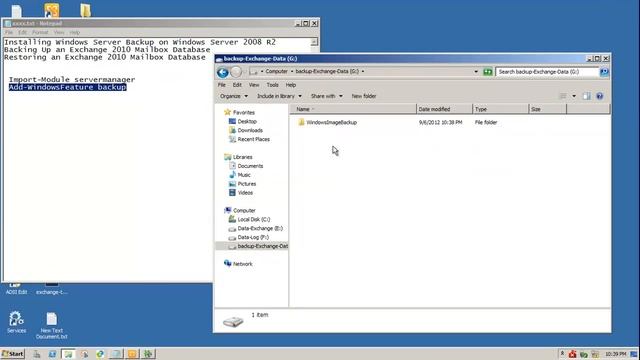Click the Import-Module servermanager line in Notepad
The width and height of the screenshot is (640, 360).
72,80
